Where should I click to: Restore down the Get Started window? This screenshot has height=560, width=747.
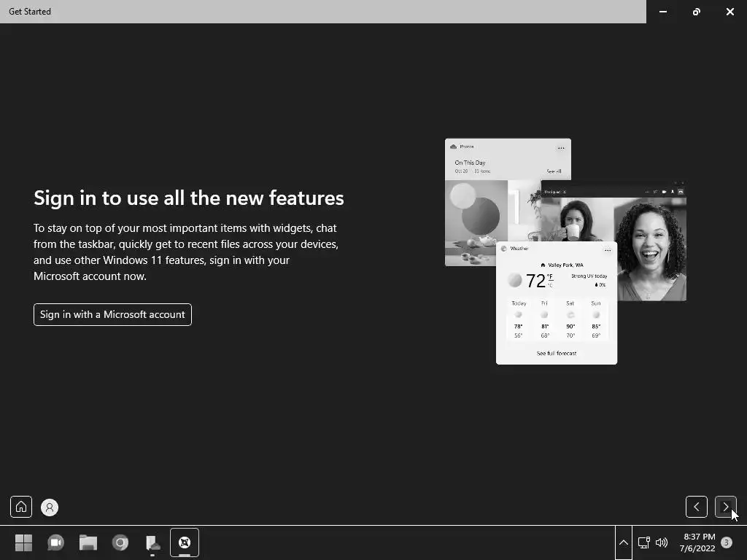(697, 12)
